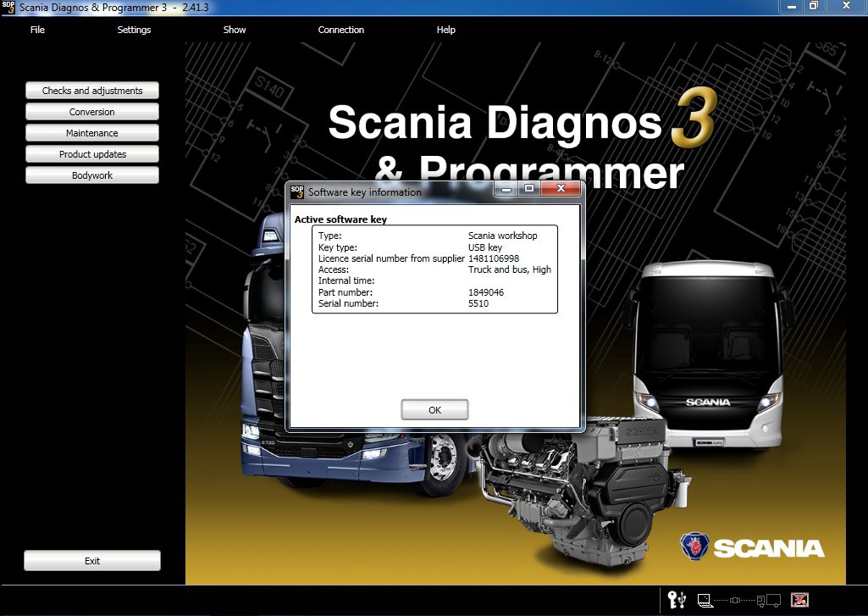868x616 pixels.
Task: Choose the Bodywork button
Action: pos(92,175)
